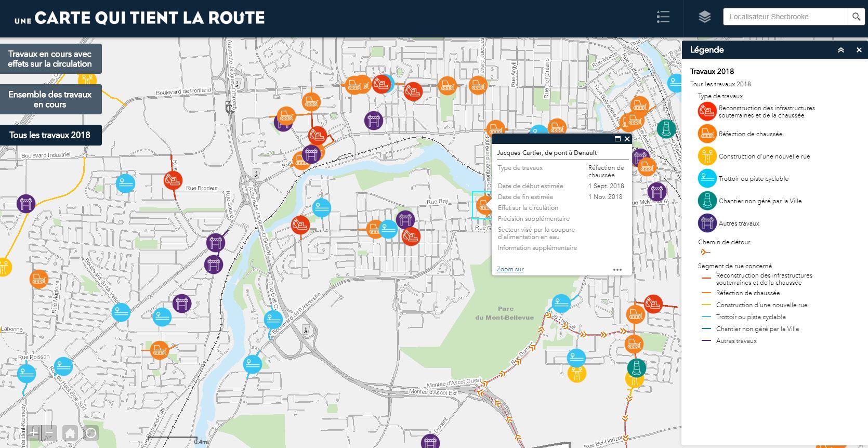Click Trottoir ou piste cyclable legend icon label
This screenshot has height=448, width=868.
[x=753, y=179]
